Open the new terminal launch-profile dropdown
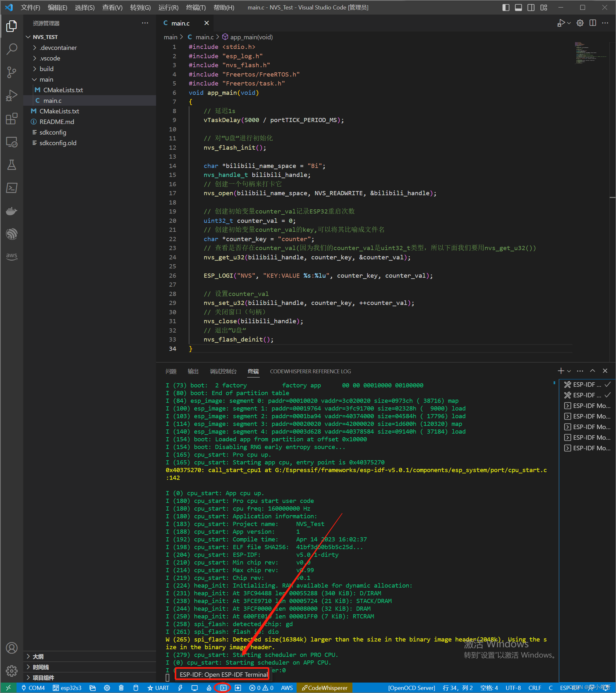The image size is (616, 693). click(569, 371)
